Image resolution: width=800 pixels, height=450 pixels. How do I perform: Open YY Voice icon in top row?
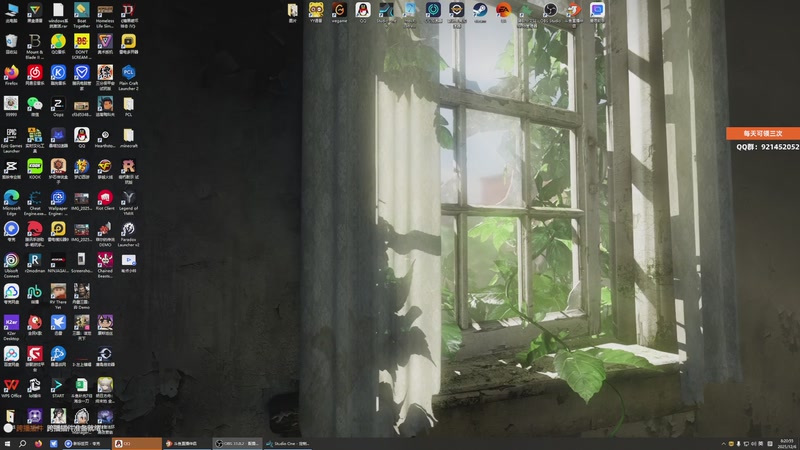point(316,12)
